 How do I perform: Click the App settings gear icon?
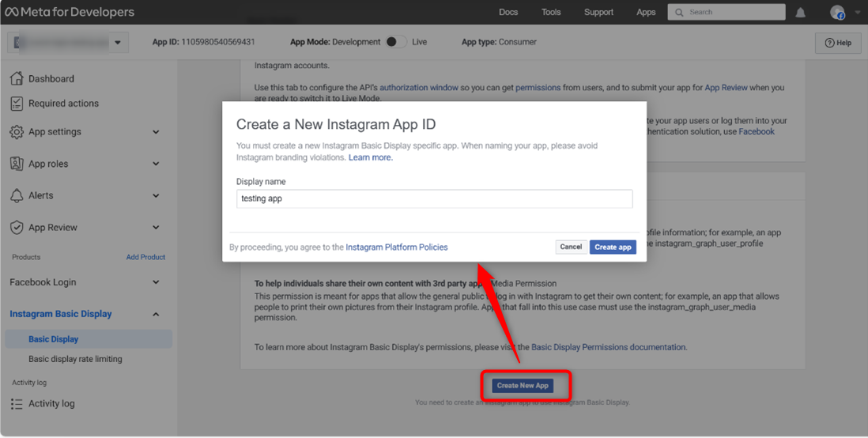coord(16,132)
